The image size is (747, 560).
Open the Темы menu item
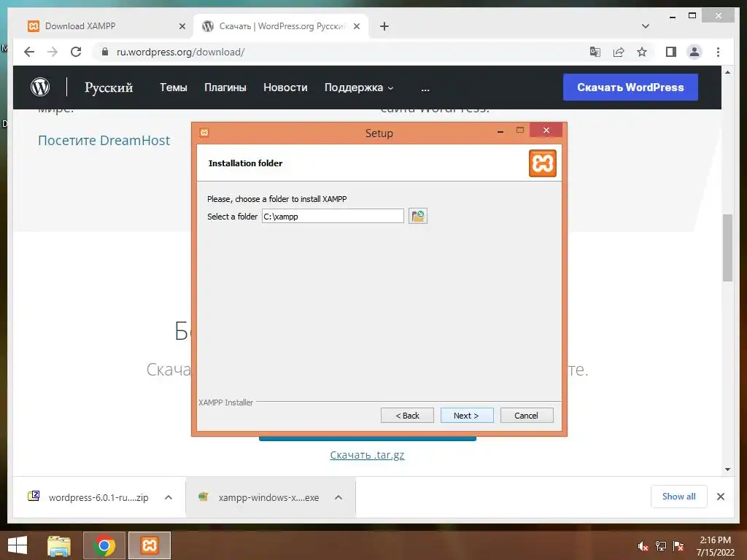[x=174, y=87]
